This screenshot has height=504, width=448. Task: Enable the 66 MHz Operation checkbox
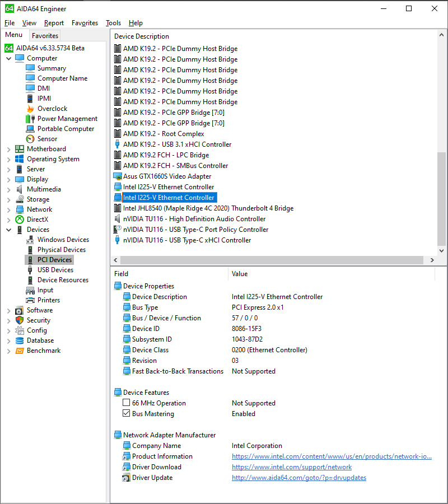(x=126, y=403)
